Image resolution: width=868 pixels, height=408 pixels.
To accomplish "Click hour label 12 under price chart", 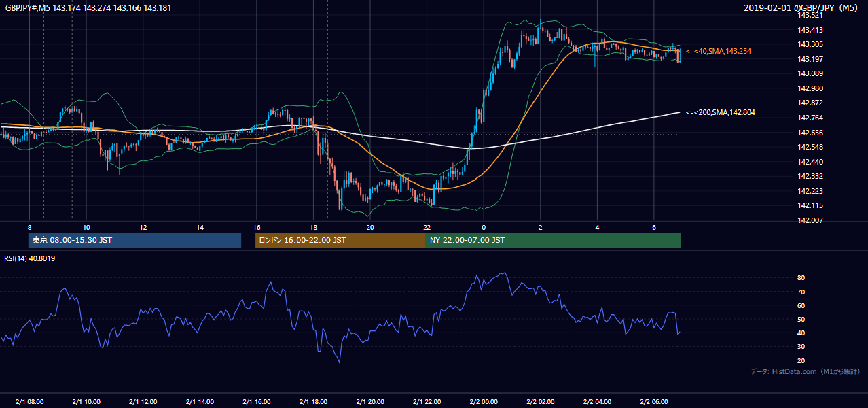I will click(143, 227).
